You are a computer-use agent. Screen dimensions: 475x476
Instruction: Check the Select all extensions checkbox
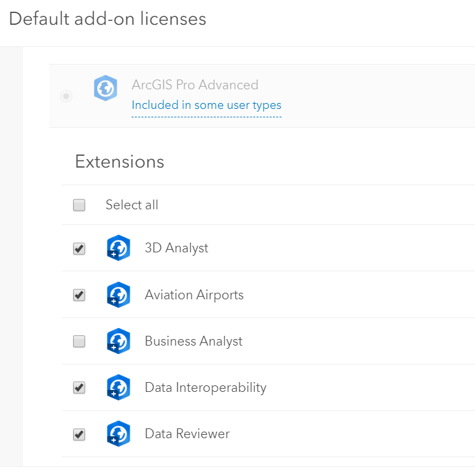[79, 205]
